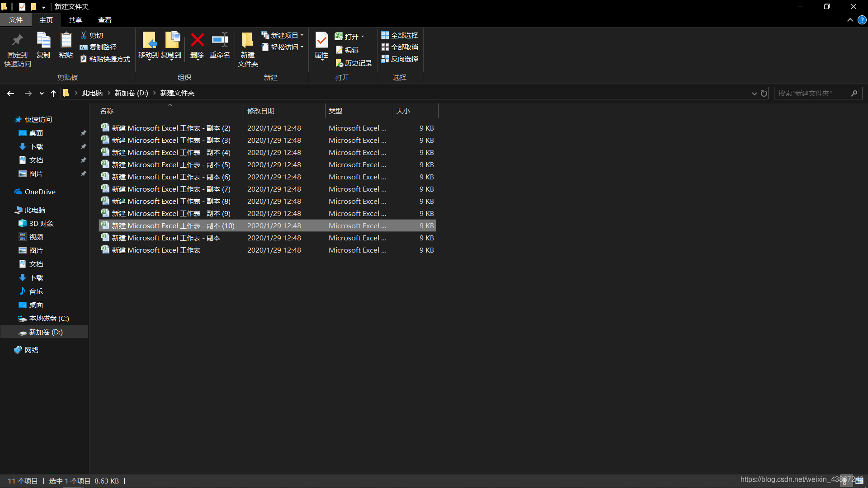Expand address bar history dropdown
This screenshot has height=488, width=868.
point(754,94)
